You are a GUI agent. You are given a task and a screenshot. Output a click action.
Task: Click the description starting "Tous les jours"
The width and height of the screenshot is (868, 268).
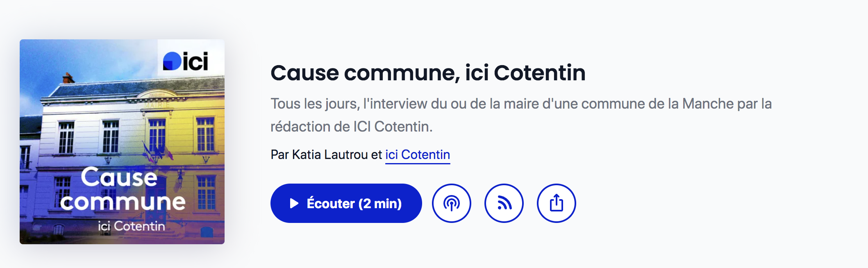[521, 115]
